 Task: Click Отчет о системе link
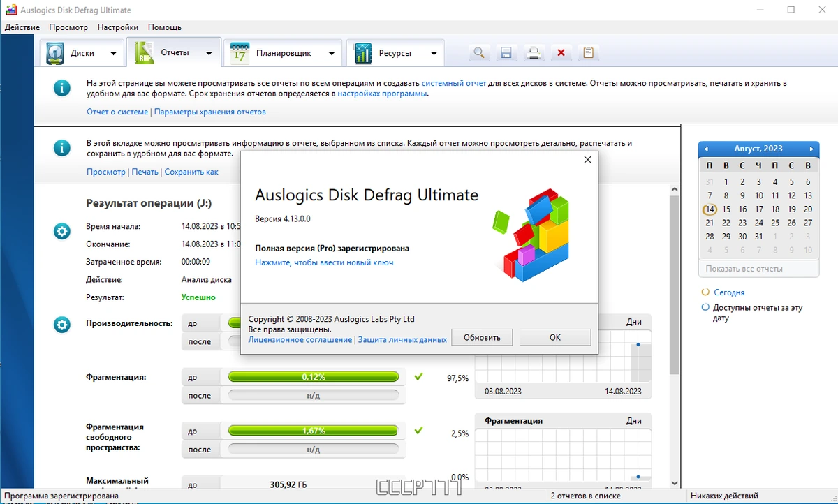point(117,112)
